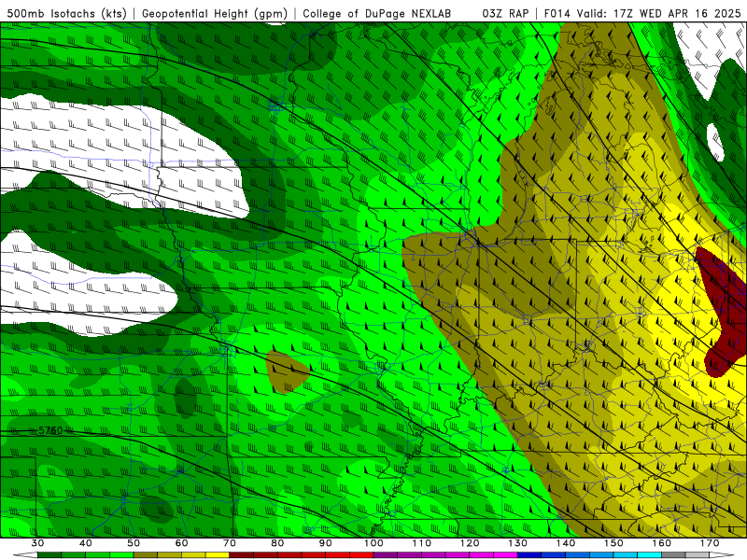Click the 70 value on the legend scale
This screenshot has height=560, width=747.
[230, 543]
